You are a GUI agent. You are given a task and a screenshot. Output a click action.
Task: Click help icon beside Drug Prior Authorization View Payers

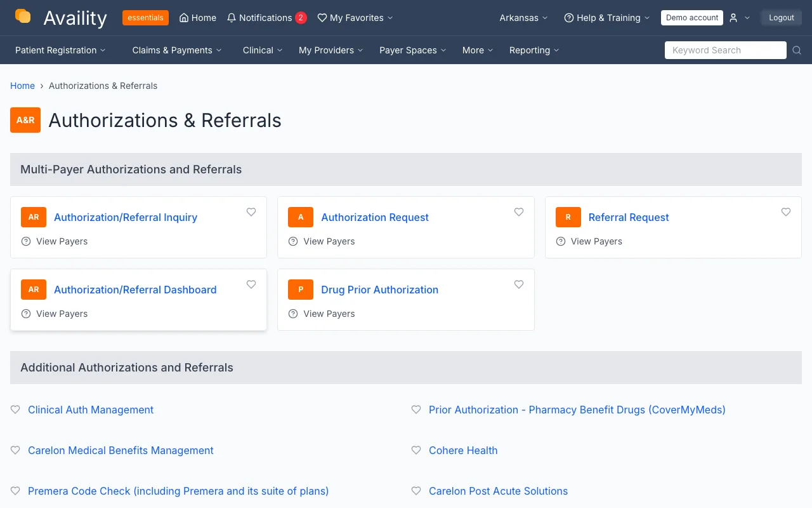(x=293, y=314)
